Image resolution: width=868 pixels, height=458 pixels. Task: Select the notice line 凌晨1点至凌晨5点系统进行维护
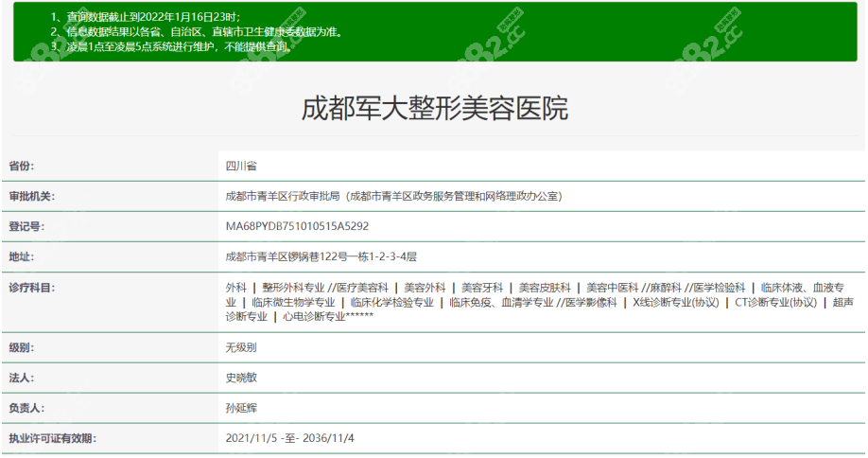171,46
